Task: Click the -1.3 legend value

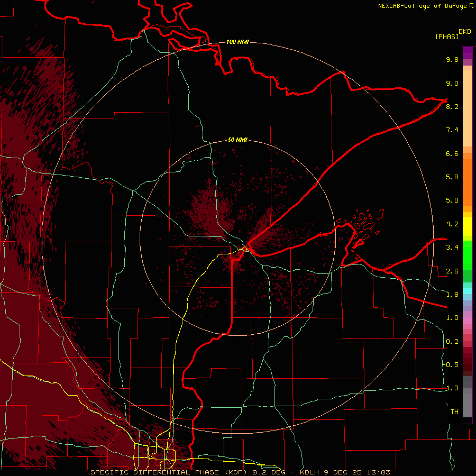Action: (451, 388)
